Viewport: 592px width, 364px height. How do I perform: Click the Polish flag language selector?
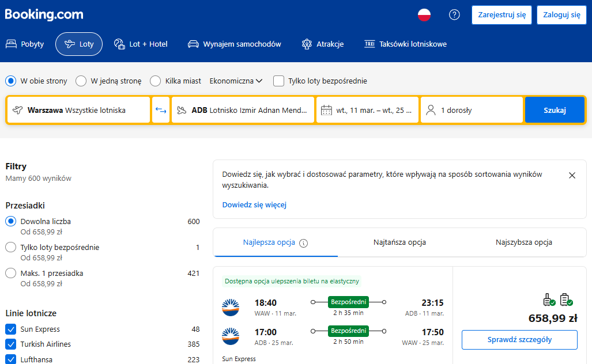(x=424, y=15)
